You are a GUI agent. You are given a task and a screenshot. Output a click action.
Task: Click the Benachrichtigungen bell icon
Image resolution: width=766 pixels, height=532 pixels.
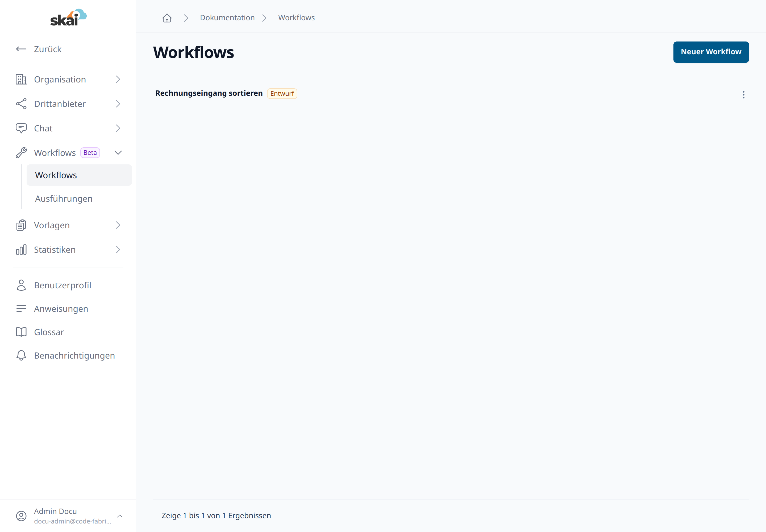coord(21,355)
